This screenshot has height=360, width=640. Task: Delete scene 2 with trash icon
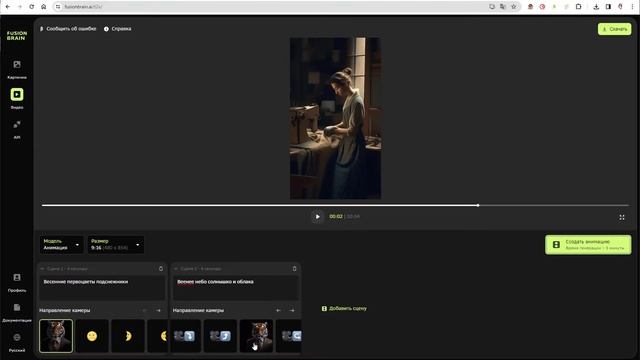tap(294, 269)
